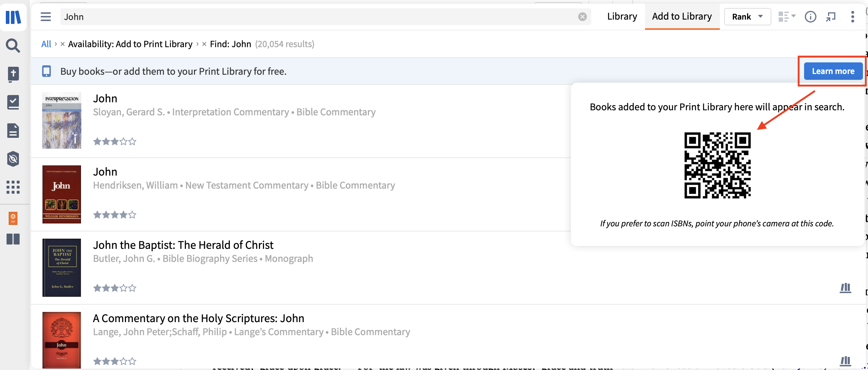868x370 pixels.
Task: Open the view mode dropdown
Action: (x=787, y=17)
